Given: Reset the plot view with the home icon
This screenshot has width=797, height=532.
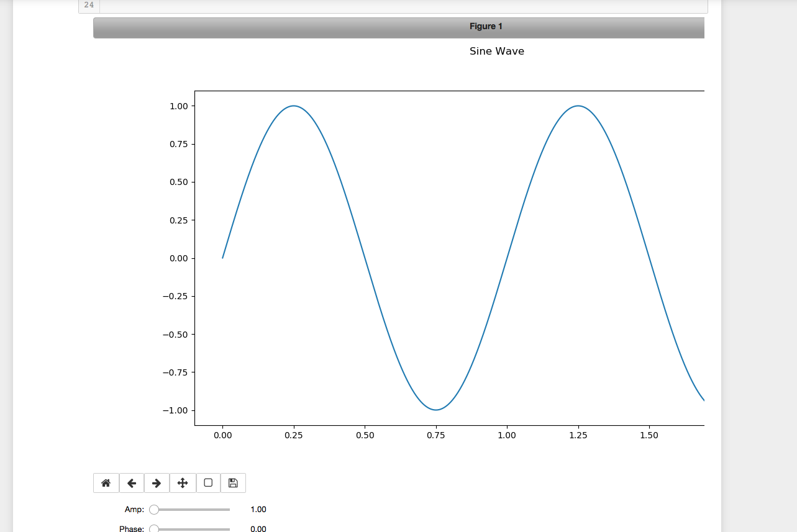Looking at the screenshot, I should pyautogui.click(x=106, y=482).
